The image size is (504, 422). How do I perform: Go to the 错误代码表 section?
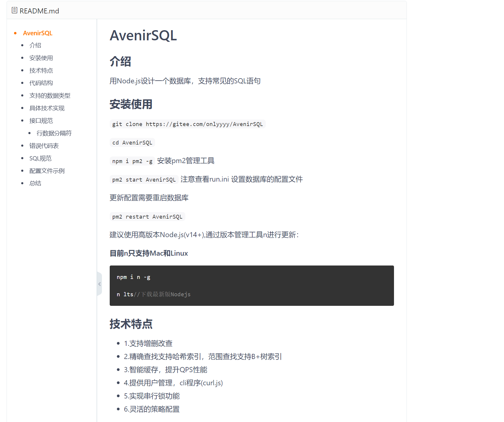coord(44,146)
